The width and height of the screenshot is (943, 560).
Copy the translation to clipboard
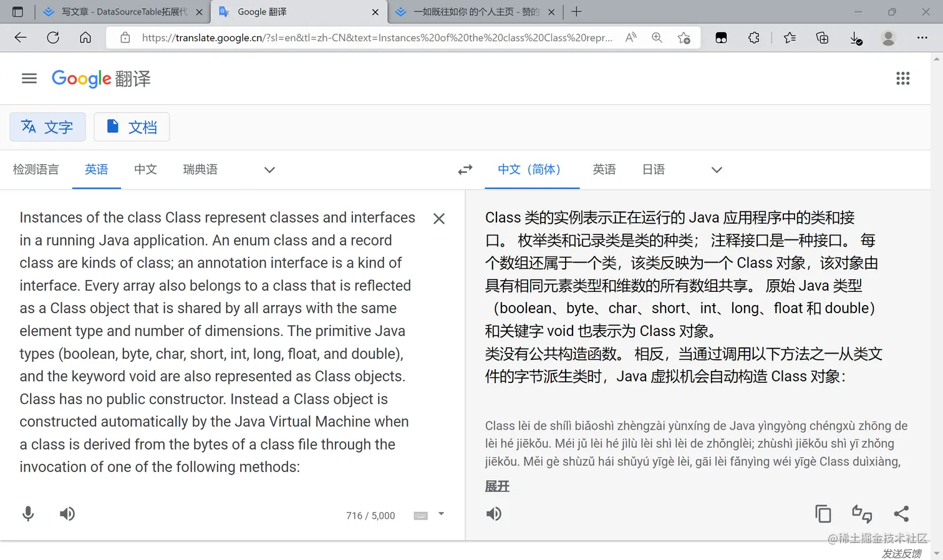(823, 514)
